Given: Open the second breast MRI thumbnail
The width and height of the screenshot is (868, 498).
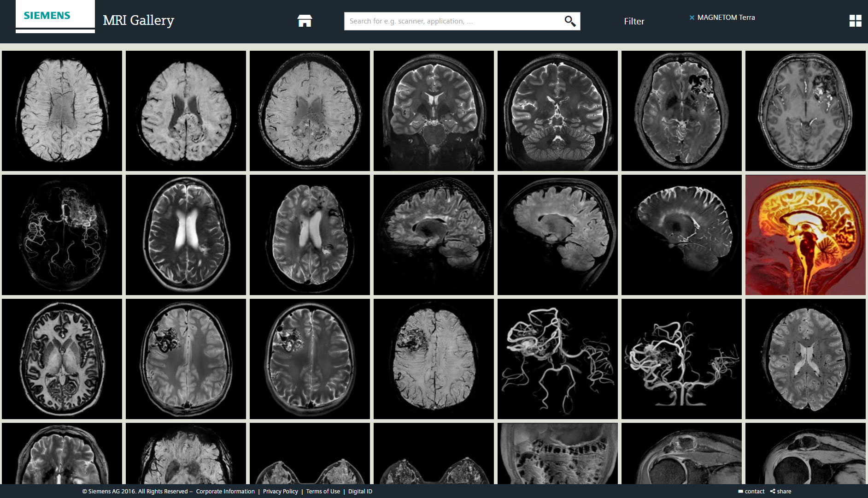Looking at the screenshot, I should click(x=434, y=453).
